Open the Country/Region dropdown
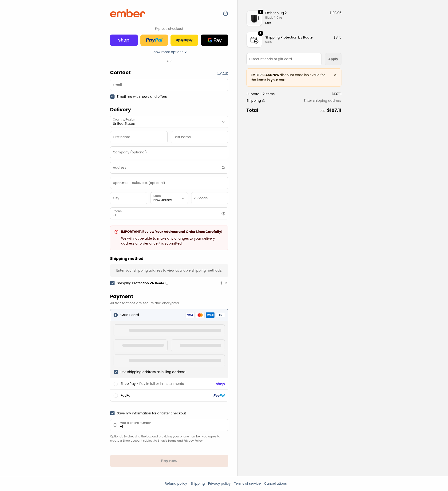The width and height of the screenshot is (448, 491). tap(169, 122)
